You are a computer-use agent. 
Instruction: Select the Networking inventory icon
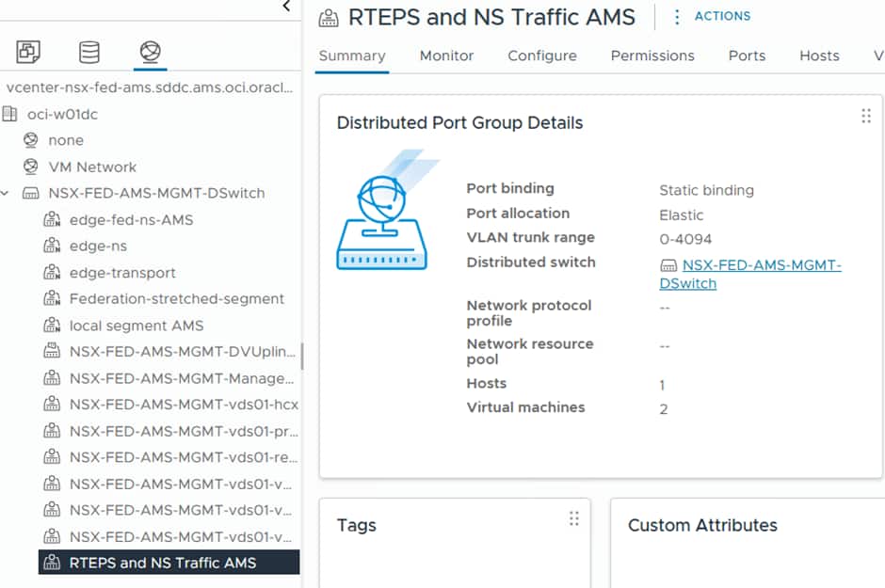coord(150,52)
